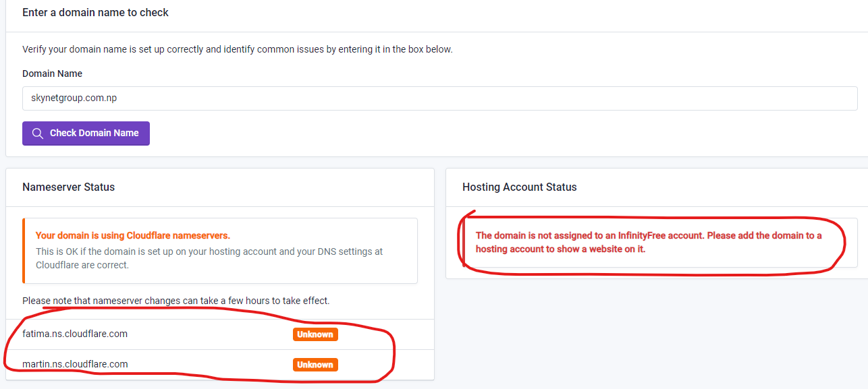
Task: Click the orange left border of the Cloudflare alert
Action: click(24, 250)
